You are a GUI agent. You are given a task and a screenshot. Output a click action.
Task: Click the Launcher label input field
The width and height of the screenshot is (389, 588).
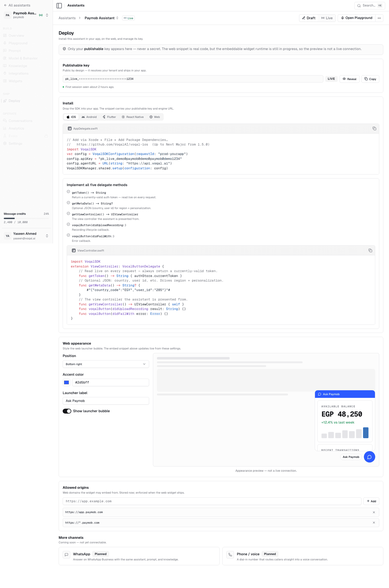point(106,401)
